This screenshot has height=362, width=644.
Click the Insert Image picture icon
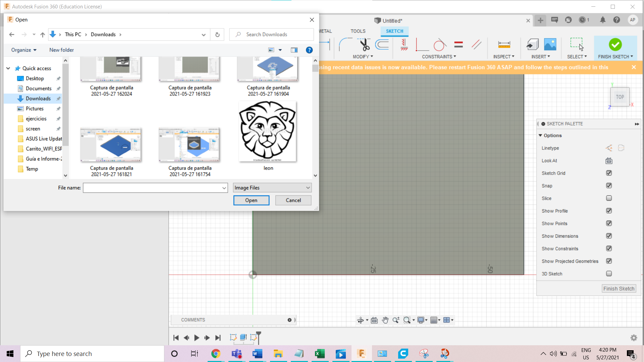(x=550, y=45)
